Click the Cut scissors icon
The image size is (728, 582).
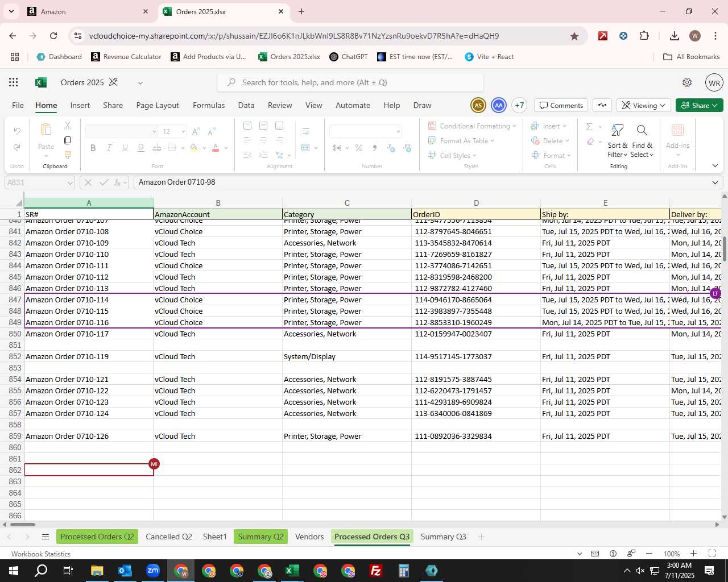coord(68,126)
